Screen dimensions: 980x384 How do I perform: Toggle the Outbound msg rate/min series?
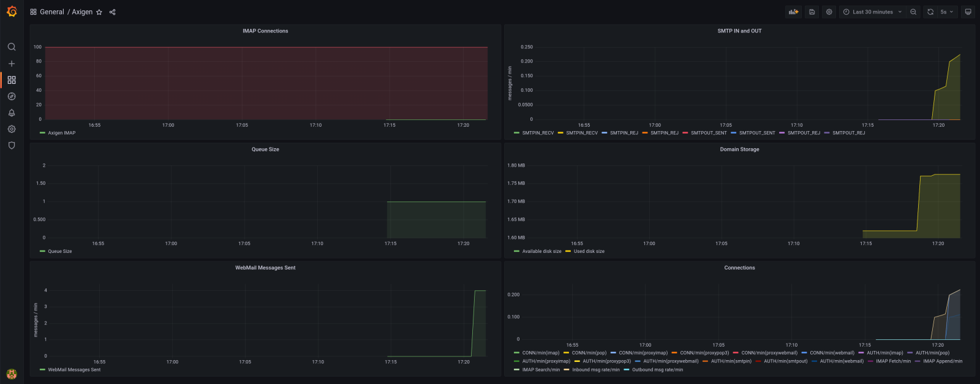click(657, 370)
